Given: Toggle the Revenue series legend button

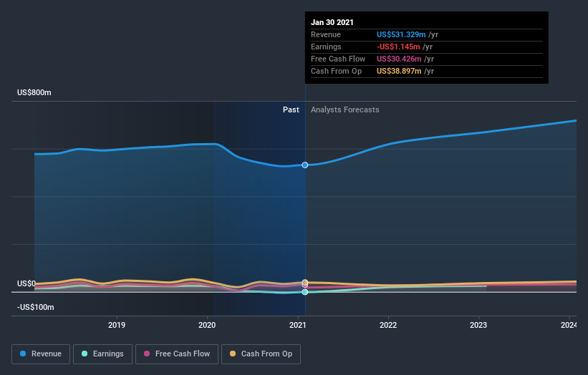Looking at the screenshot, I should point(41,354).
